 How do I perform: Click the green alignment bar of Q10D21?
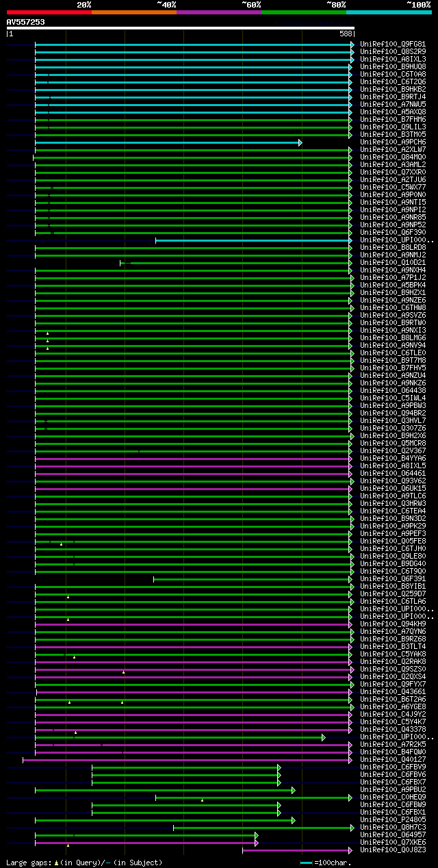coord(235,263)
